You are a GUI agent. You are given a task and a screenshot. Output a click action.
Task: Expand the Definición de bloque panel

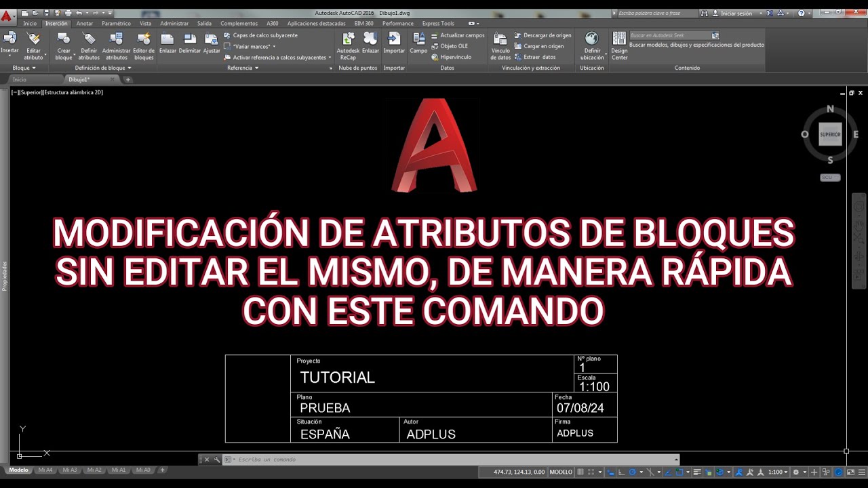click(x=103, y=68)
